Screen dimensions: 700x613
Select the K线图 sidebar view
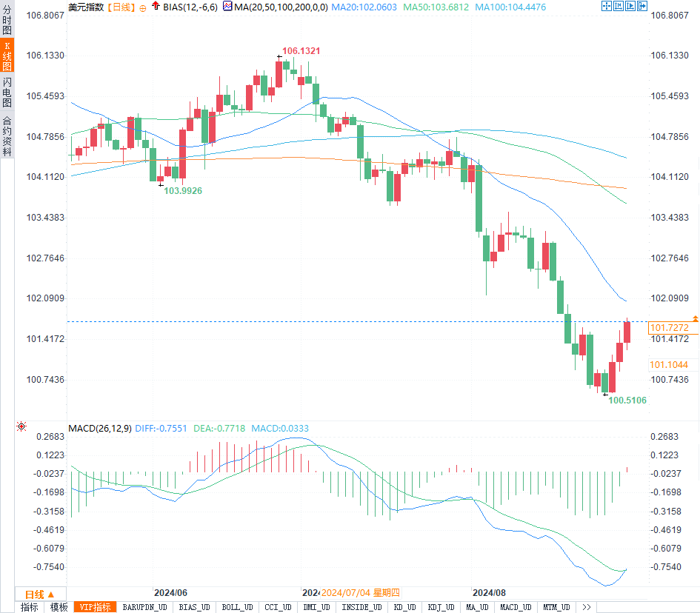[7, 56]
